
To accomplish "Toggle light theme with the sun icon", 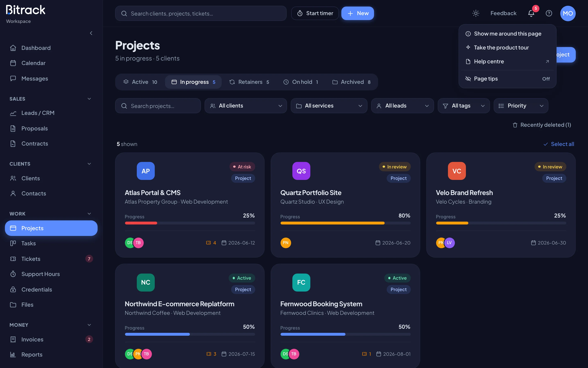I will coord(476,13).
